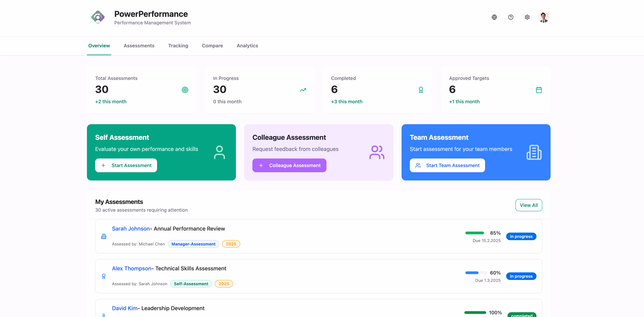Select the Compare tab
The width and height of the screenshot is (644, 317).
[x=212, y=46]
